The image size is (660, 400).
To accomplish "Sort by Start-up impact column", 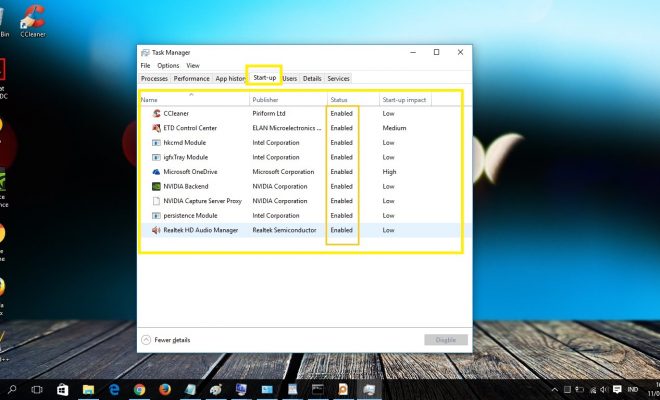I will pyautogui.click(x=405, y=100).
